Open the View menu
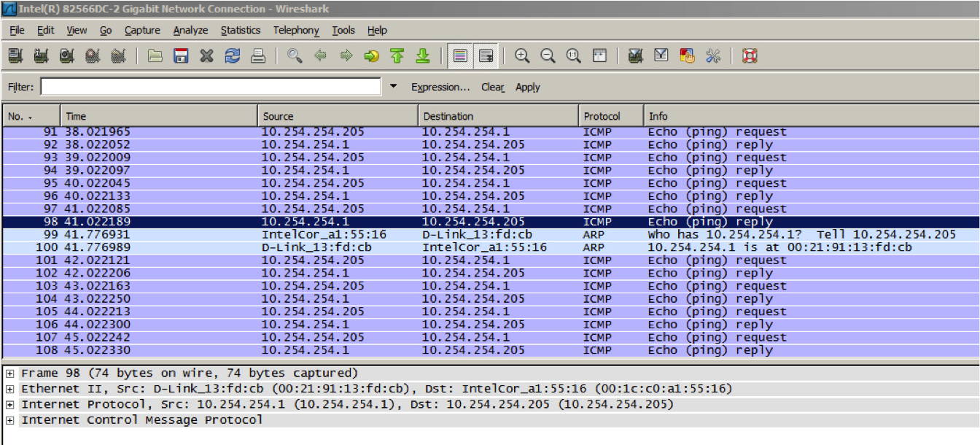This screenshot has width=980, height=445. (77, 30)
